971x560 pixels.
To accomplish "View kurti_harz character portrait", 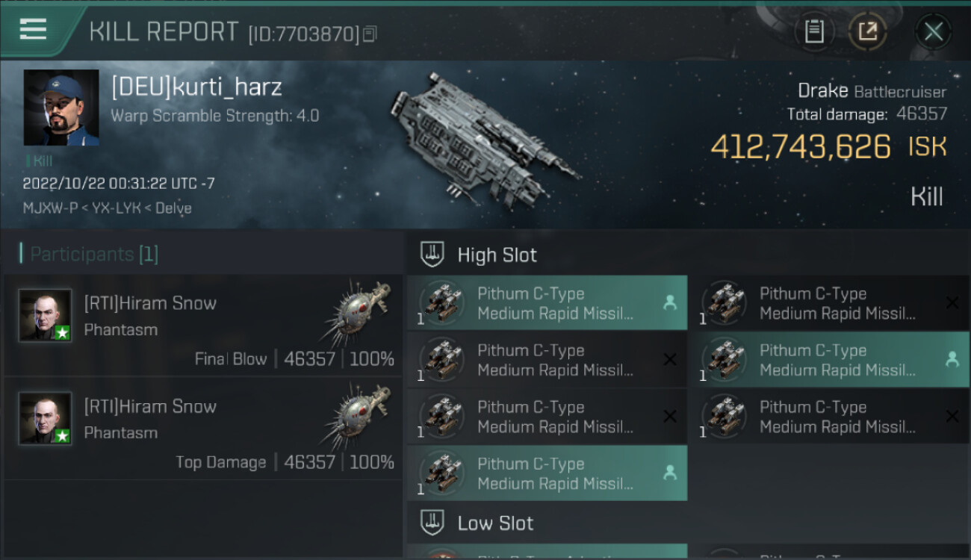I will click(x=61, y=108).
